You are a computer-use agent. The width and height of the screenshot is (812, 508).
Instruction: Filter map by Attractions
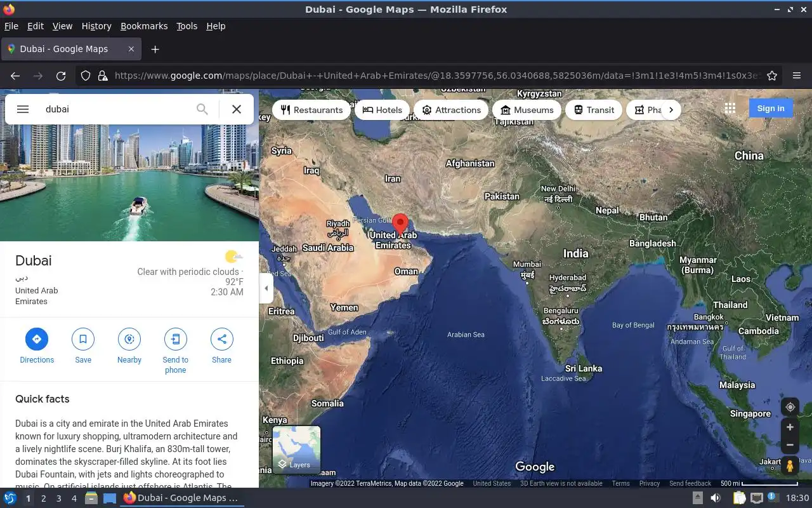coord(452,110)
